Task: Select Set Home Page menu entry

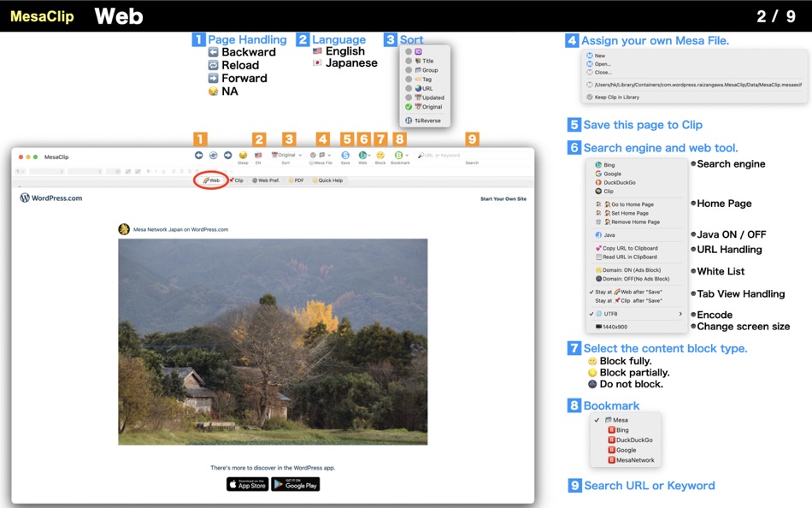Action: coord(622,213)
